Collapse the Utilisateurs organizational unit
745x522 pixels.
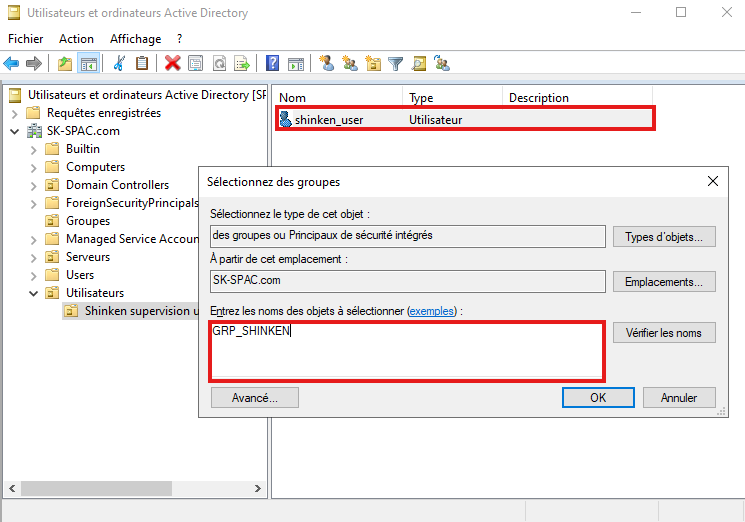pyautogui.click(x=33, y=293)
